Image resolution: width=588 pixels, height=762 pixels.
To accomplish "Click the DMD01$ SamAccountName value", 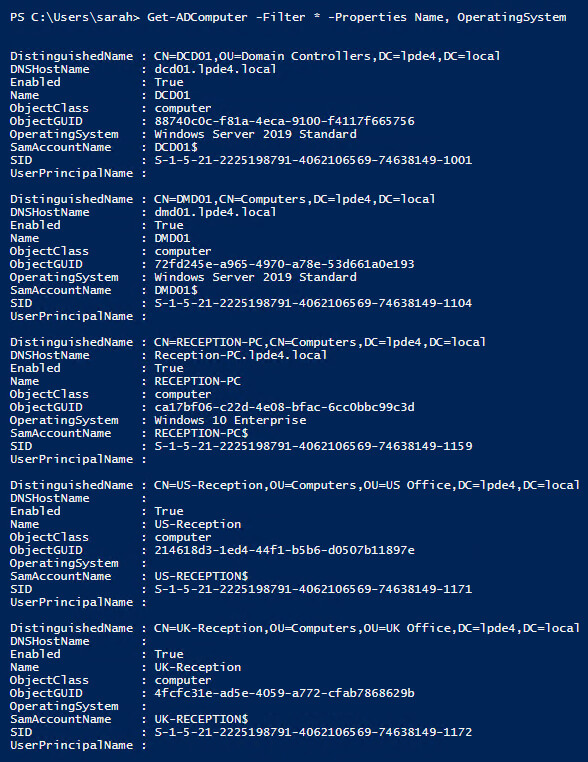I will tap(176, 290).
